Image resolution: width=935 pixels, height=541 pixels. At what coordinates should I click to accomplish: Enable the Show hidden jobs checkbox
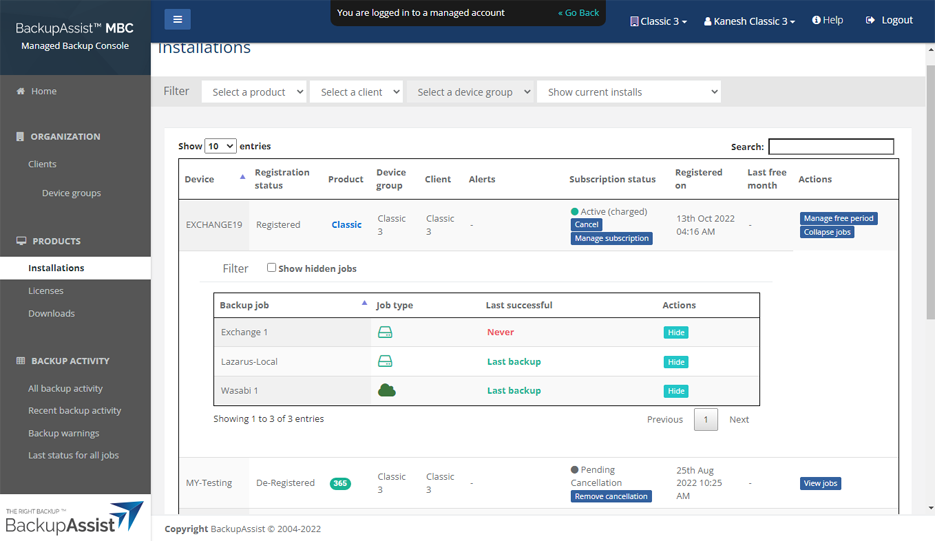[271, 268]
